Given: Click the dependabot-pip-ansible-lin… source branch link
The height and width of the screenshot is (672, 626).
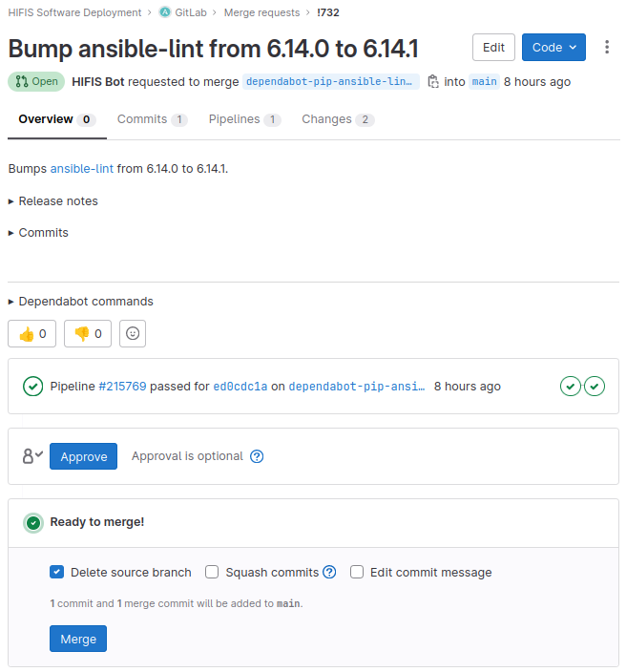Looking at the screenshot, I should tap(331, 81).
